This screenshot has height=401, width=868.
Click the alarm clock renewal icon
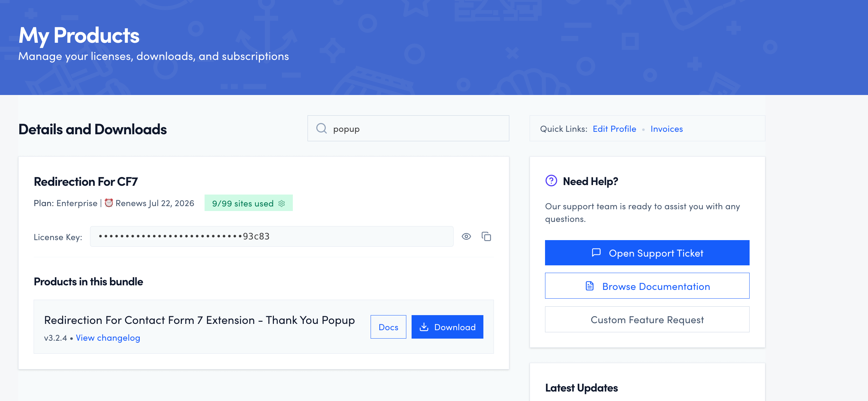pos(109,203)
